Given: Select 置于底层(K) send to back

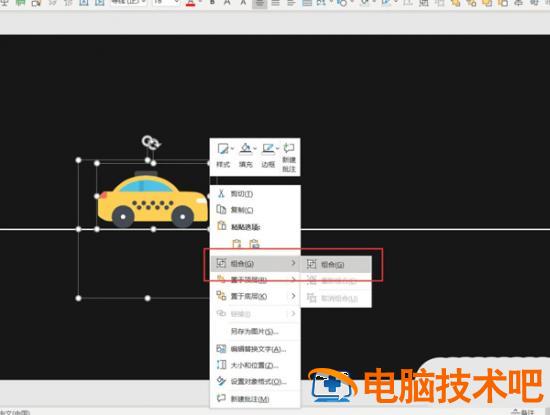Looking at the screenshot, I should pos(255,296).
